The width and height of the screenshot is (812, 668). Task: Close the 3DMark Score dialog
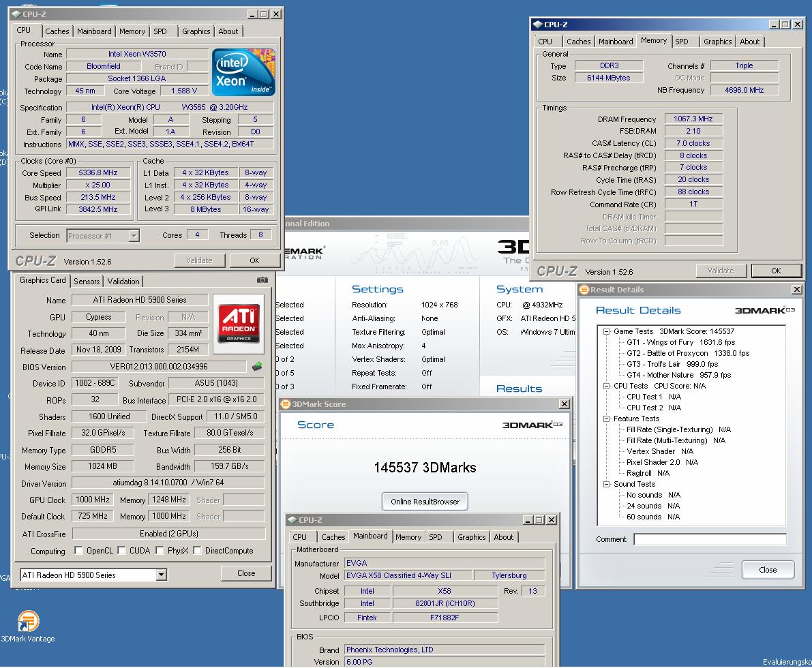565,404
